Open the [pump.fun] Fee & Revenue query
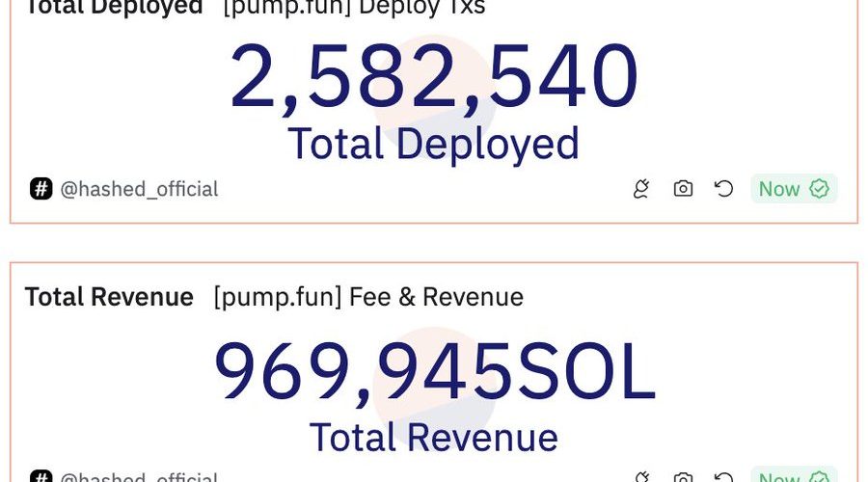This screenshot has height=482, width=868. (x=368, y=297)
